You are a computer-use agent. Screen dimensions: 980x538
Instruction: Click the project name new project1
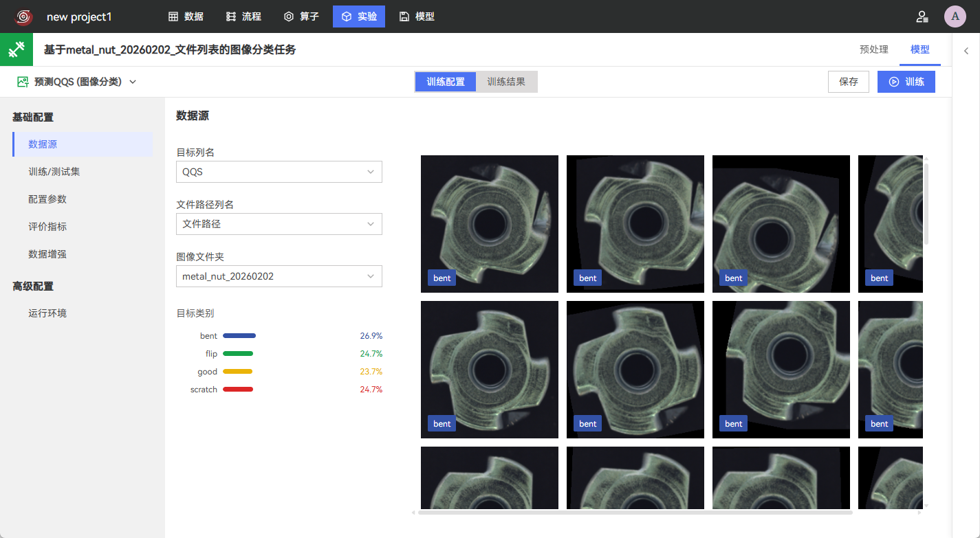[x=79, y=16]
